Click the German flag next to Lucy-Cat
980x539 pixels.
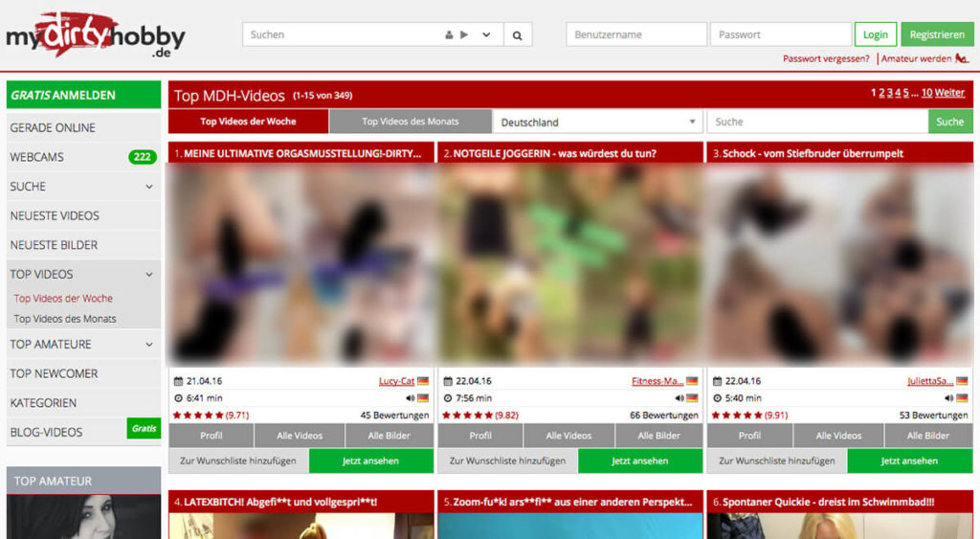pos(423,381)
